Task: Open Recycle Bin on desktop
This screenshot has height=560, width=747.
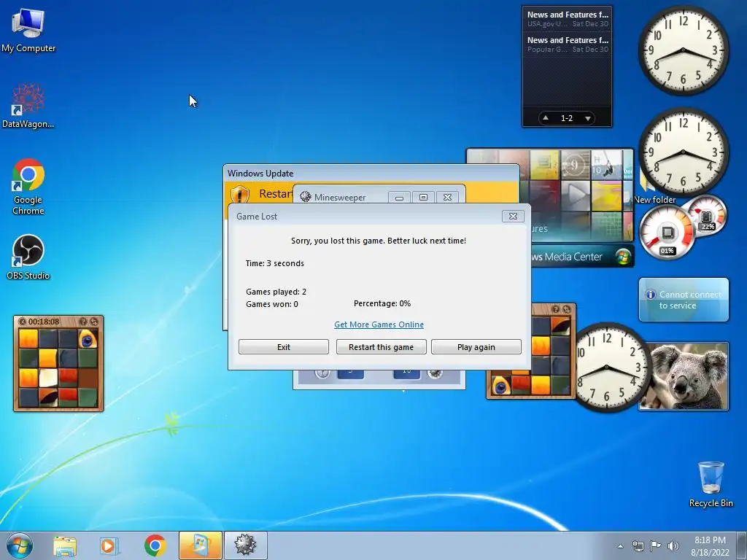Action: (x=711, y=484)
